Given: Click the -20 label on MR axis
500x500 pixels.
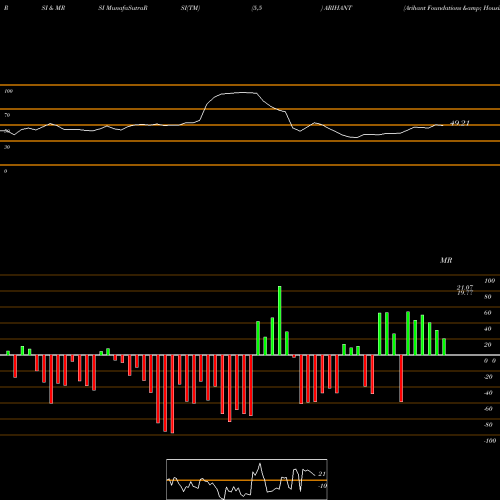Looking at the screenshot, I should click(488, 377).
